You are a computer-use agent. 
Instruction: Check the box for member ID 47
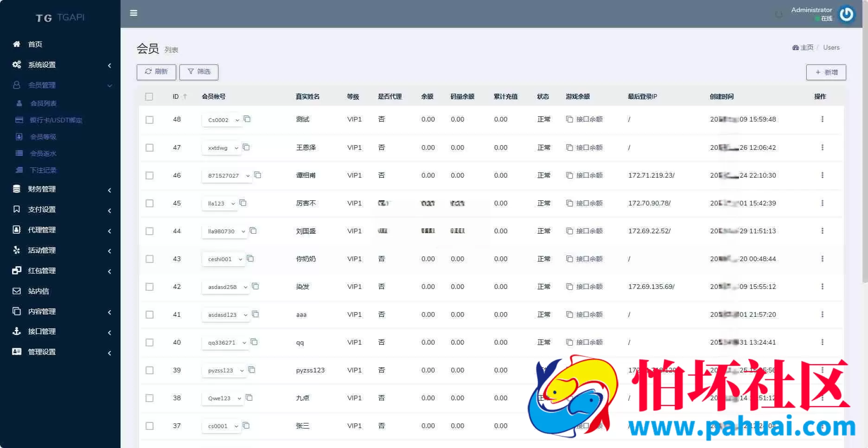click(x=149, y=147)
